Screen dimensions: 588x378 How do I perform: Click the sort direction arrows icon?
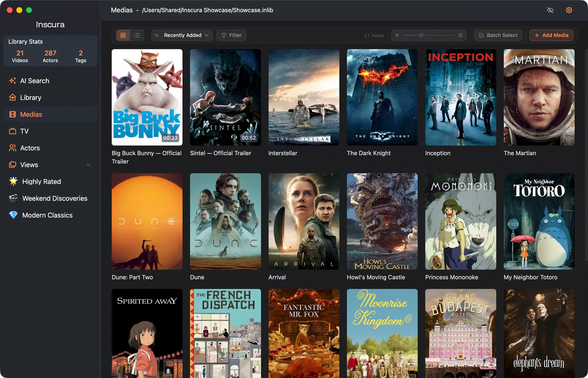(x=157, y=35)
